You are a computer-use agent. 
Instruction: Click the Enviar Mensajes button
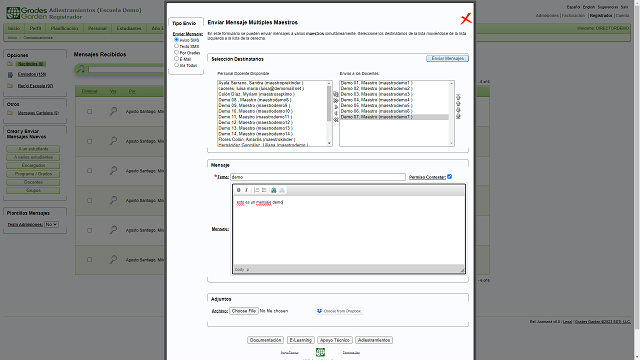click(447, 59)
